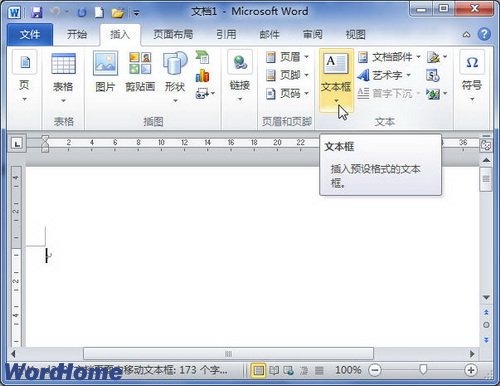The image size is (500, 386).
Task: Open the 页眉 header dropdown
Action: pyautogui.click(x=287, y=57)
